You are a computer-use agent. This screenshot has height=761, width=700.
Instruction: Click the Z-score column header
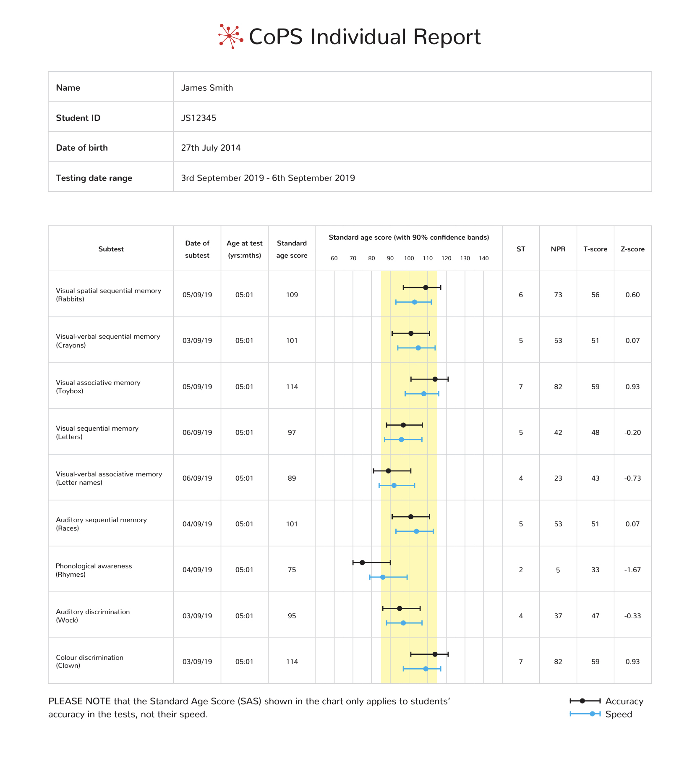point(632,249)
